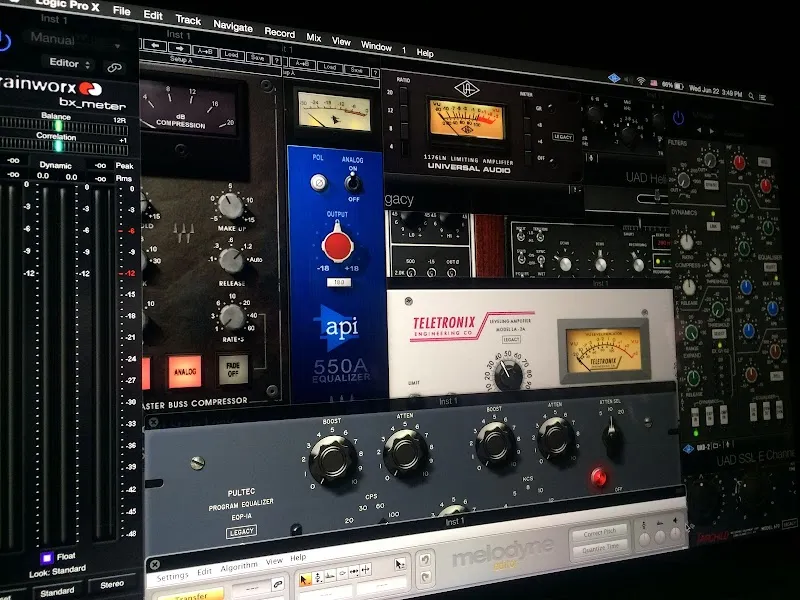
Task: Open the File menu
Action: [121, 11]
